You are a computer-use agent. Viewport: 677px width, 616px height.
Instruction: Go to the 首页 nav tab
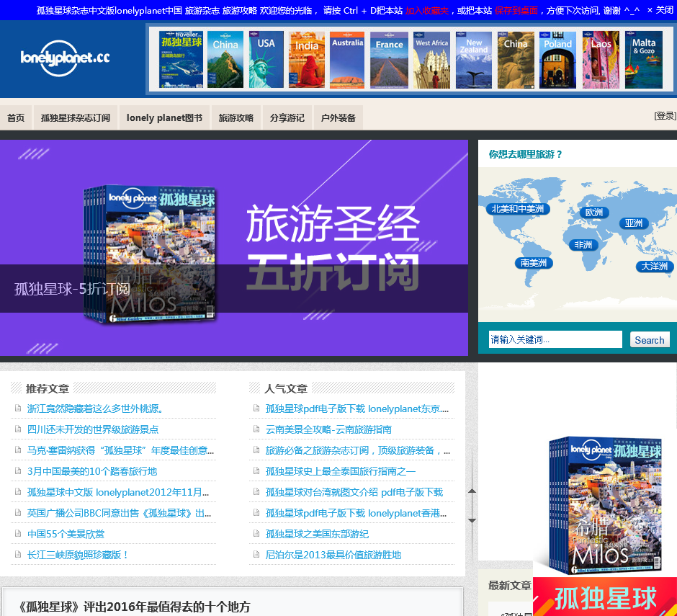16,117
